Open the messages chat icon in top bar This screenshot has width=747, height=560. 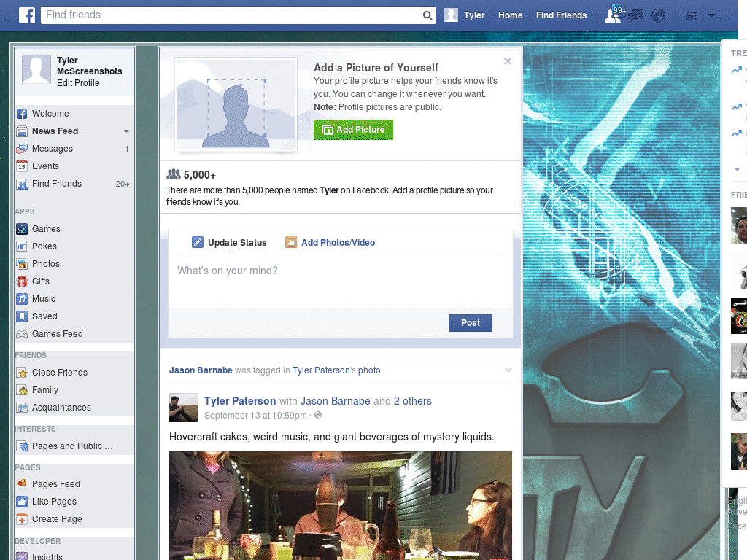635,16
